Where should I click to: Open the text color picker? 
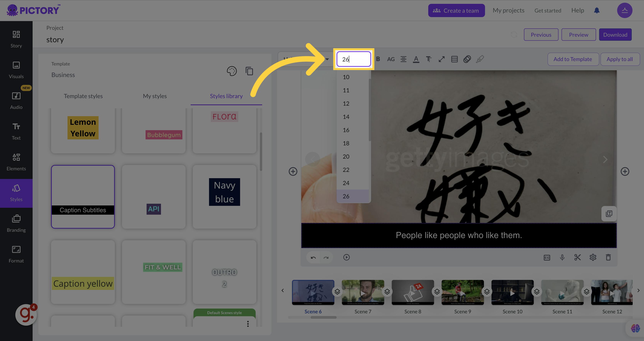(416, 59)
